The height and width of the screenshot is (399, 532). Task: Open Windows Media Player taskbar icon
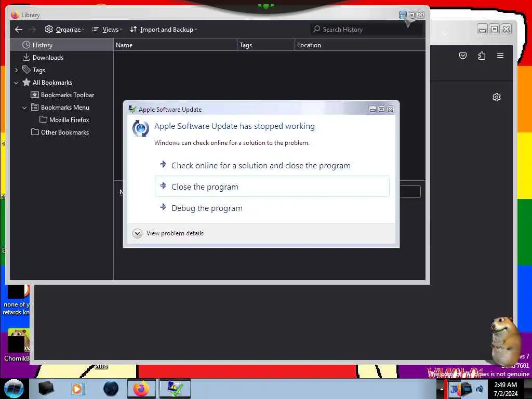click(77, 389)
